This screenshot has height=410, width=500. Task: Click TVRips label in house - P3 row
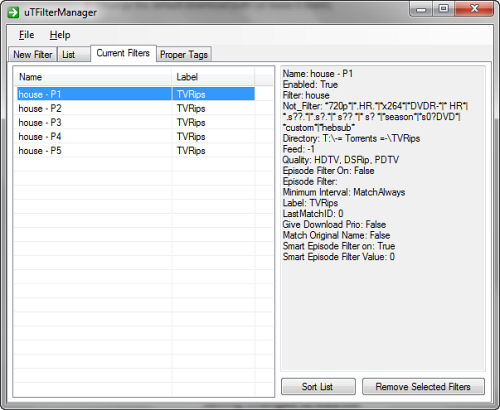pos(191,123)
